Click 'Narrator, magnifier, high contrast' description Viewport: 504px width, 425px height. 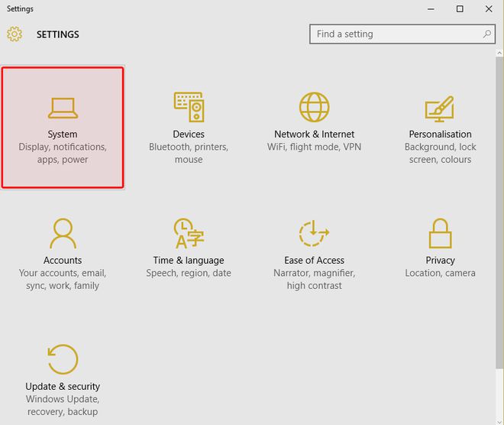click(315, 279)
